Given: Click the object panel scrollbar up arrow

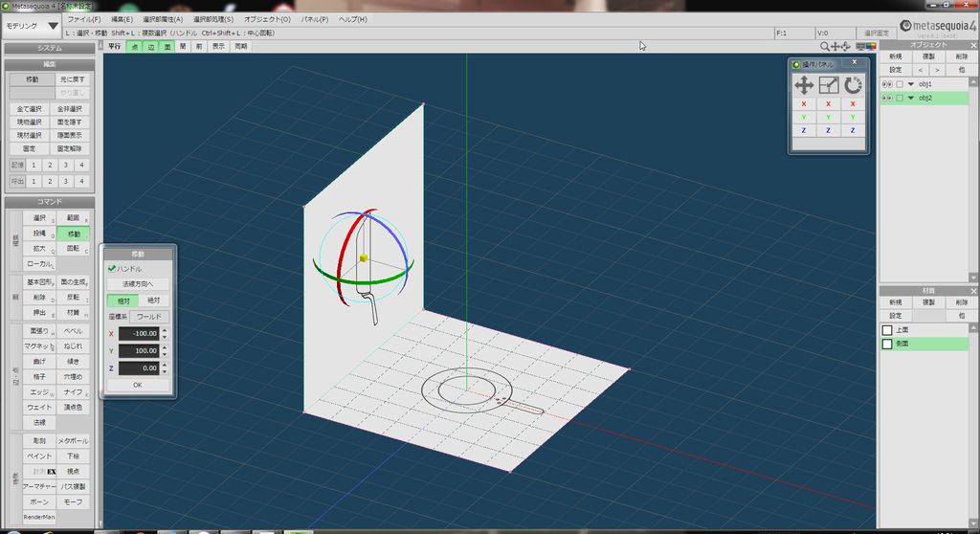Looking at the screenshot, I should pos(973,82).
